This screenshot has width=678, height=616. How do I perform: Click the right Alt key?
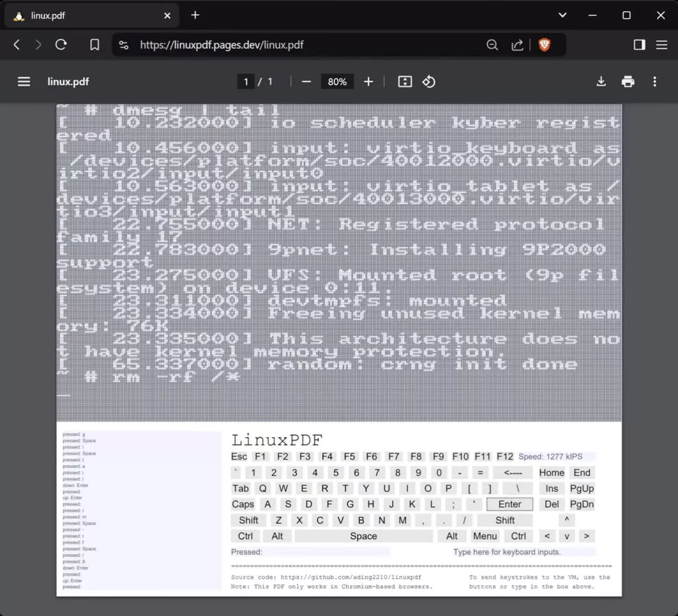(452, 536)
